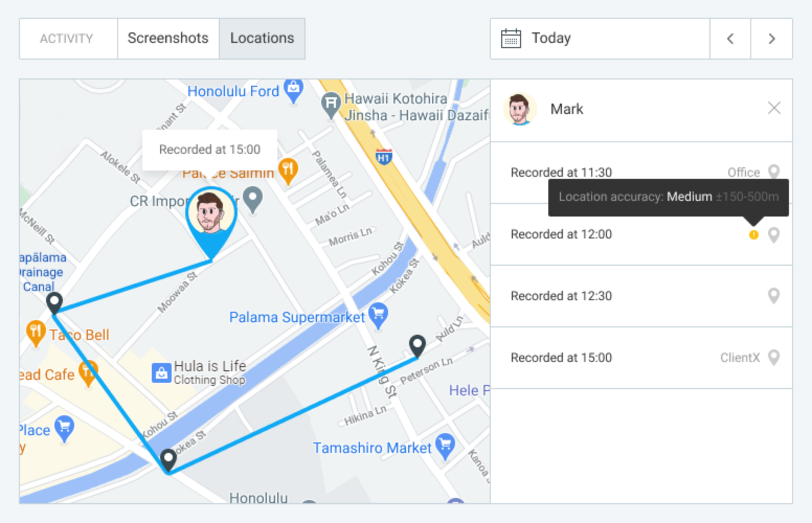Select the Recorded at 12:30 entry

pos(641,296)
